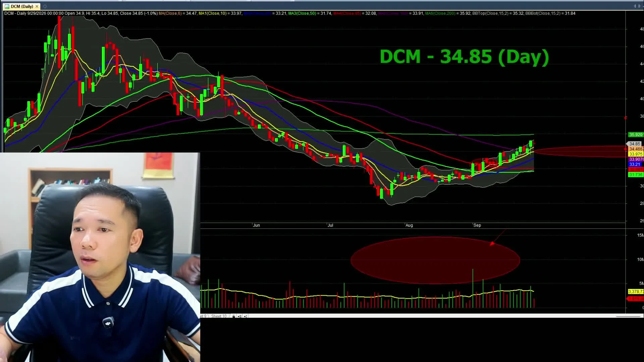Image resolution: width=644 pixels, height=362 pixels.
Task: Click the Sep marker on the time axis
Action: pyautogui.click(x=477, y=225)
